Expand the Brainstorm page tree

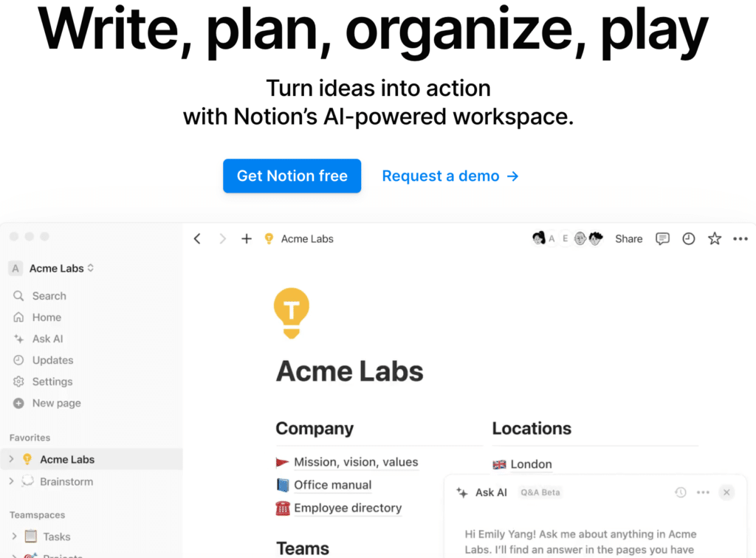tap(11, 481)
